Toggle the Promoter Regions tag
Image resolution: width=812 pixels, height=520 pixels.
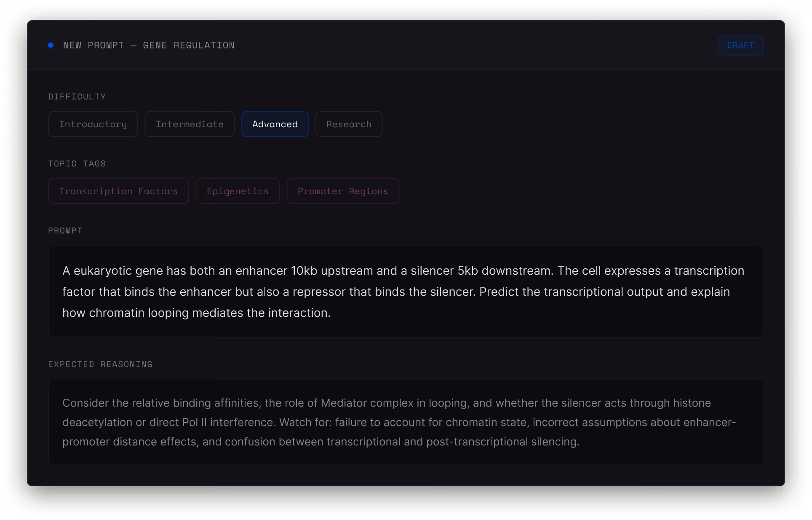342,191
